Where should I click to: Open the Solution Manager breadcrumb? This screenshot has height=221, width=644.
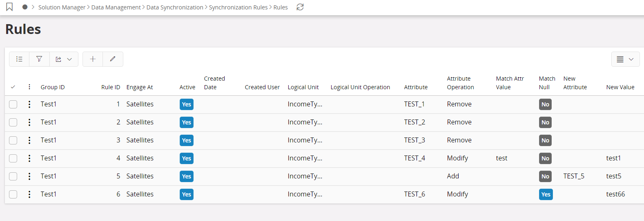[62, 7]
